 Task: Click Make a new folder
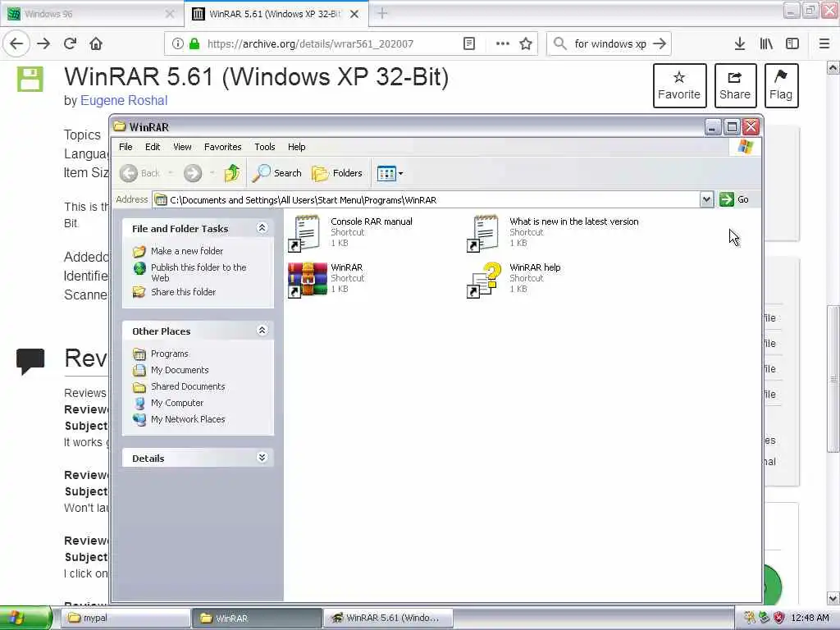coord(187,251)
